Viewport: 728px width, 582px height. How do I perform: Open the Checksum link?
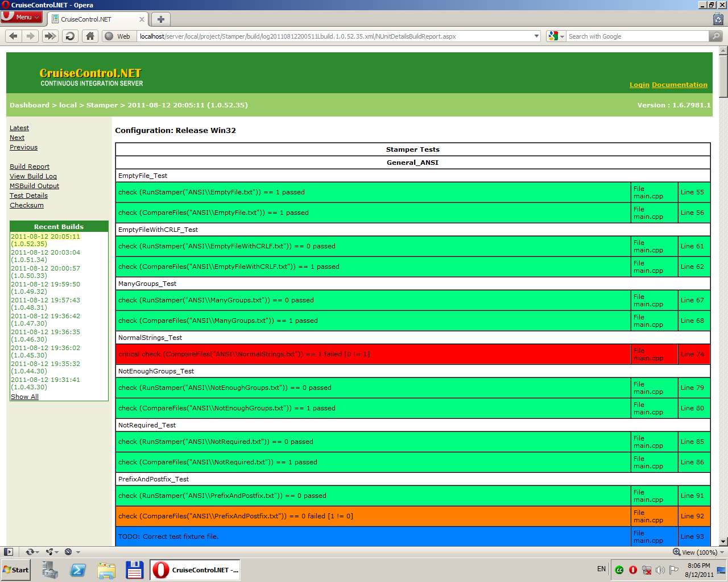(x=27, y=205)
